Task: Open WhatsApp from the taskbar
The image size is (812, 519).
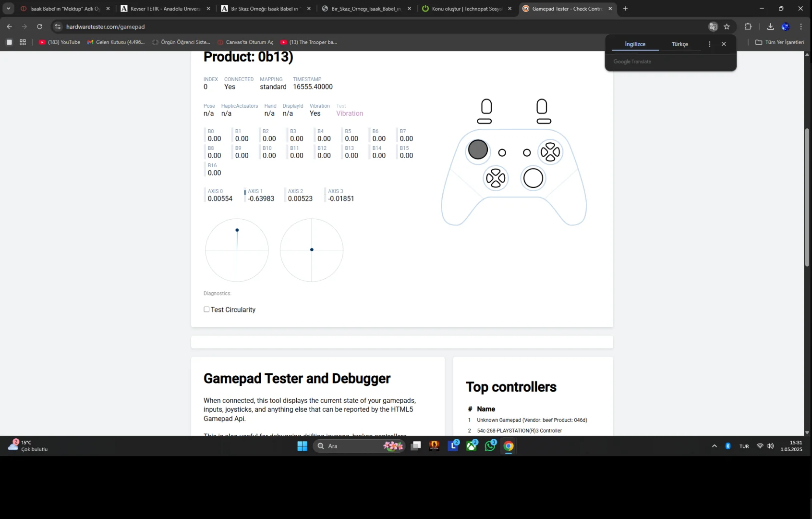Action: point(490,446)
